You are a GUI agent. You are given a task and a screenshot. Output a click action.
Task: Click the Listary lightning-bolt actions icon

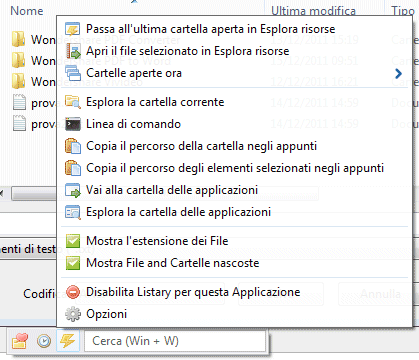click(x=68, y=341)
